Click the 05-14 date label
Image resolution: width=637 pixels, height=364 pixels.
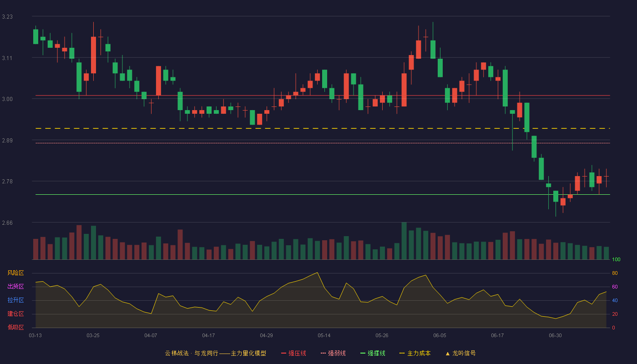point(324,335)
